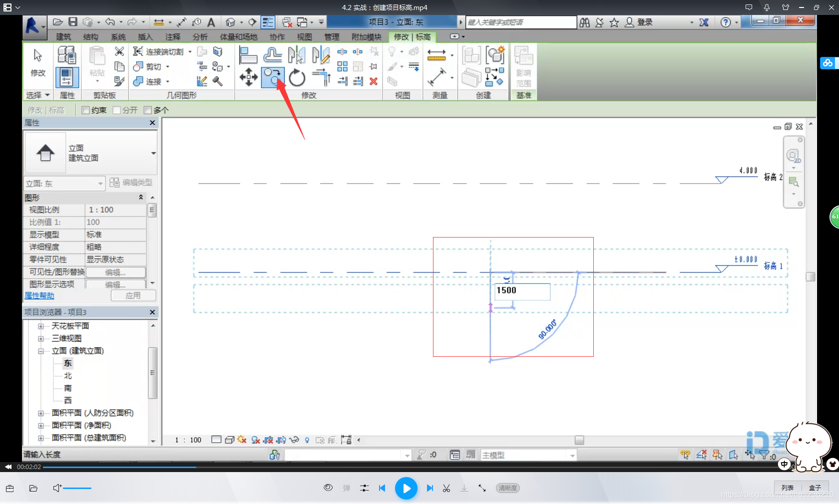
Task: Click the 清晰度 button in player
Action: click(x=507, y=488)
